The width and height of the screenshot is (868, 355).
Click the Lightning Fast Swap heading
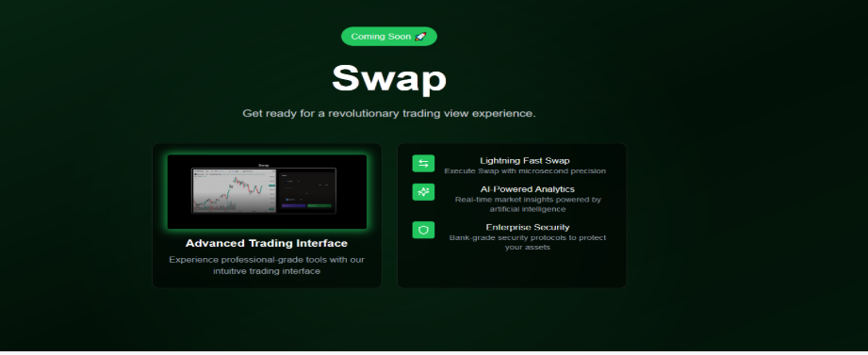click(x=525, y=161)
